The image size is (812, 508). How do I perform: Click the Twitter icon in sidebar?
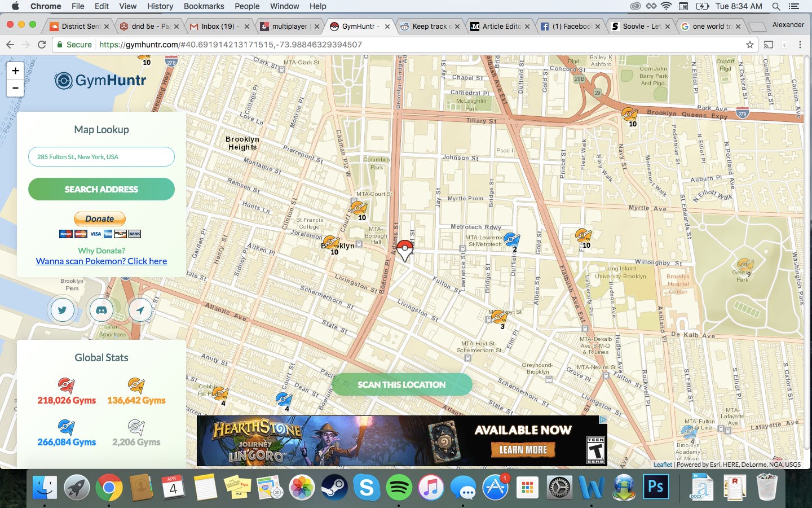(62, 310)
